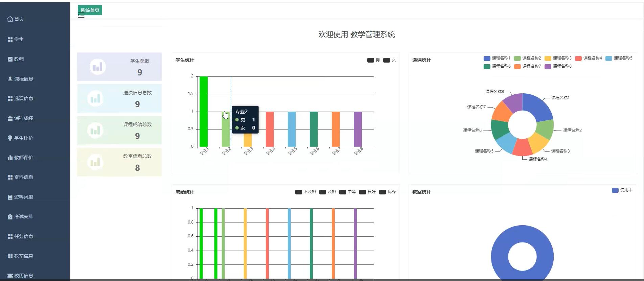Click the 教室信息总数 count 8
This screenshot has width=644, height=281.
tap(137, 168)
